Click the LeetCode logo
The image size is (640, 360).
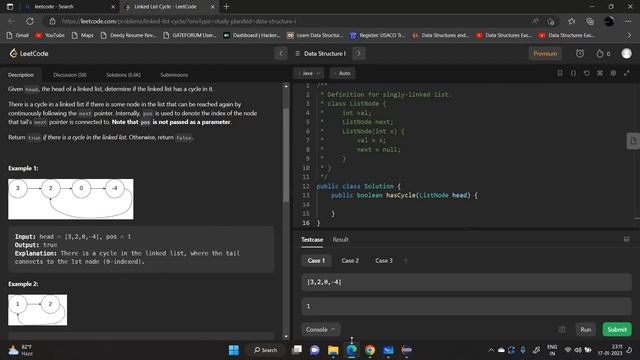point(29,53)
